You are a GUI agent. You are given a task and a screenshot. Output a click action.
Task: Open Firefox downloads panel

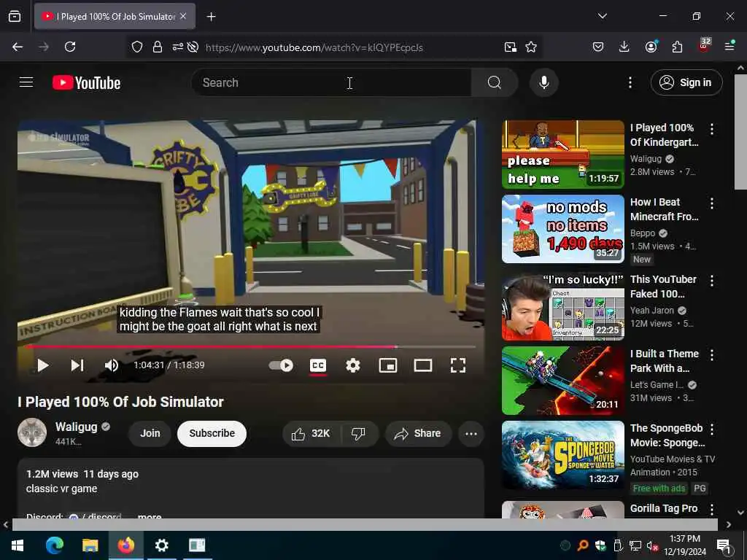tap(624, 47)
